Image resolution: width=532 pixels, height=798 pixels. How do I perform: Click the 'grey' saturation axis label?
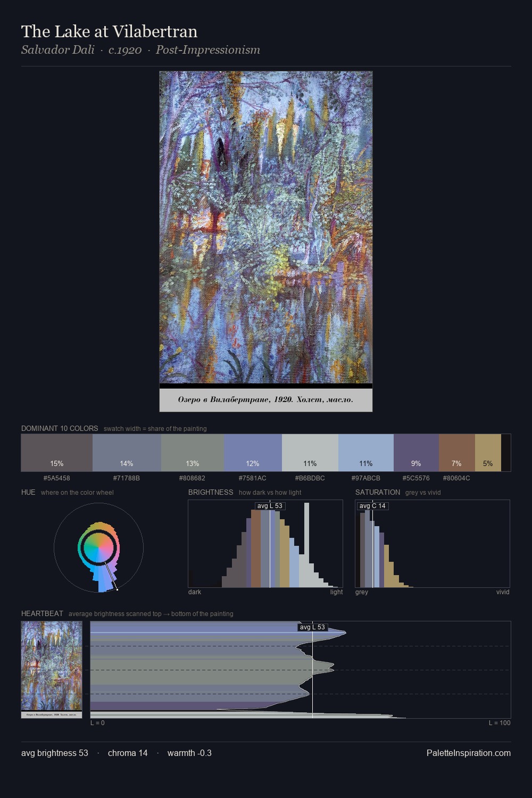point(362,592)
